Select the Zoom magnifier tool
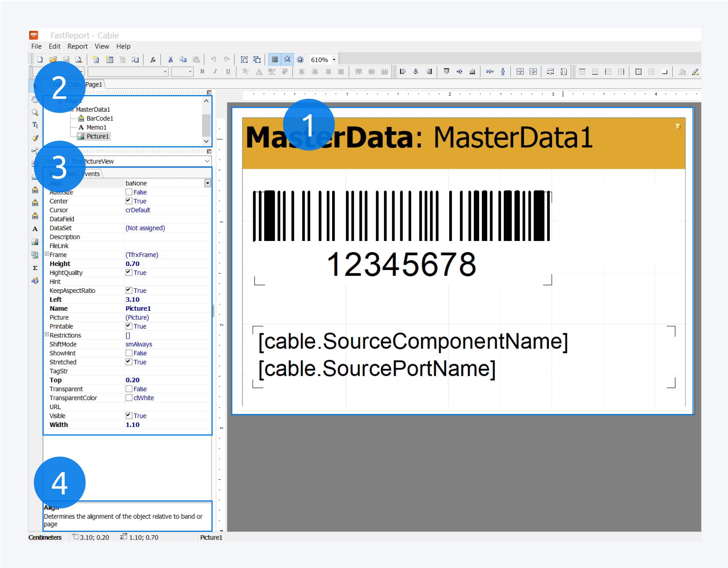Image resolution: width=728 pixels, height=568 pixels. [x=35, y=113]
